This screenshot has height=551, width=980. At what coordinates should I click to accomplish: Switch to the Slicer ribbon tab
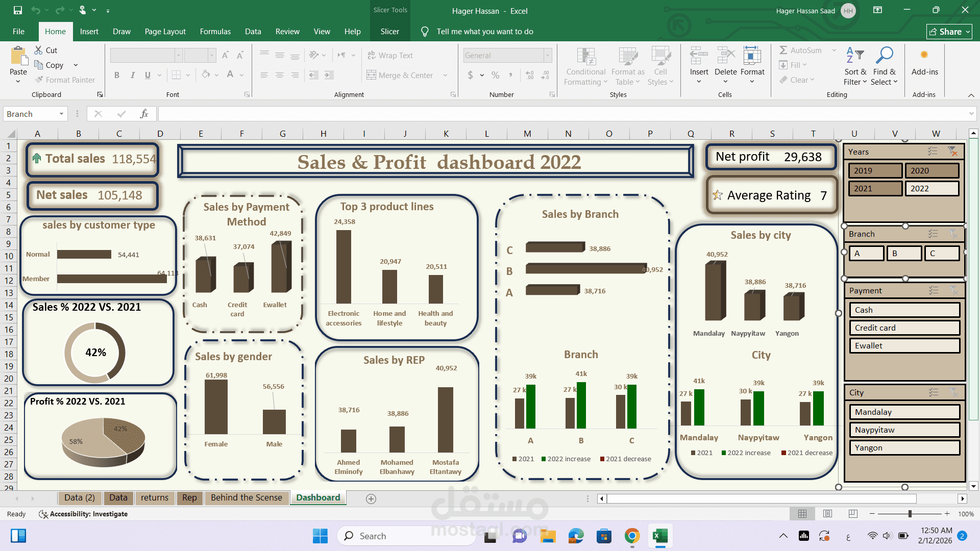click(x=389, y=31)
